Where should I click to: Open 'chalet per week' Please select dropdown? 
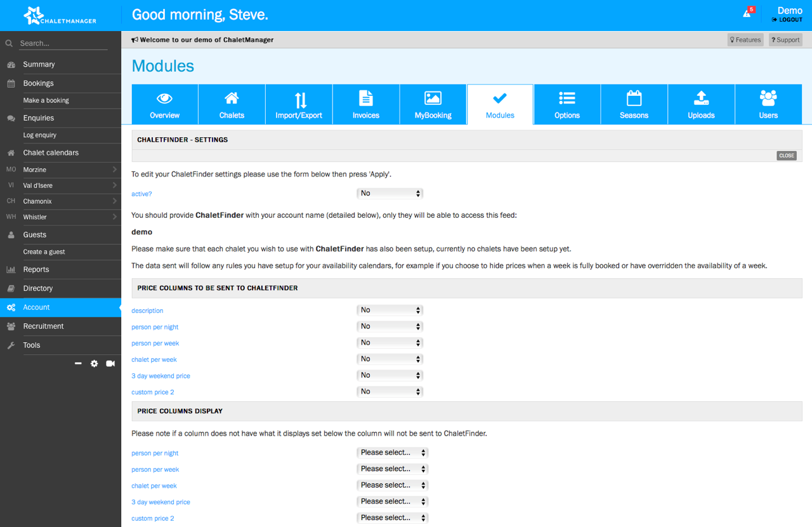393,486
